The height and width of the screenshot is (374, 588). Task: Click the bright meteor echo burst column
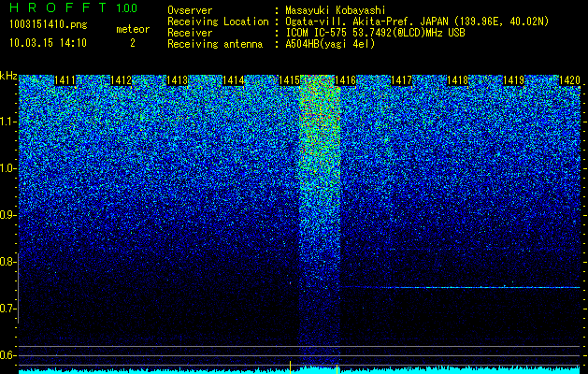point(320,222)
